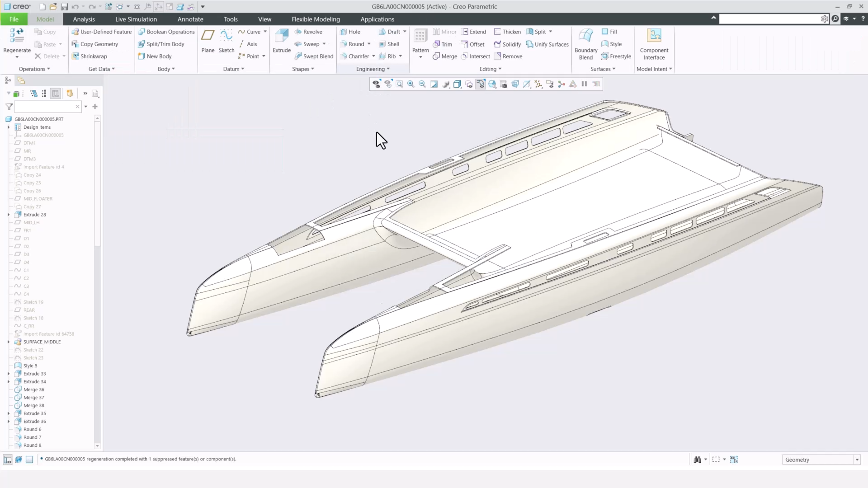Screen dimensions: 868x488
Task: Expand the Get Data group
Action: point(102,69)
